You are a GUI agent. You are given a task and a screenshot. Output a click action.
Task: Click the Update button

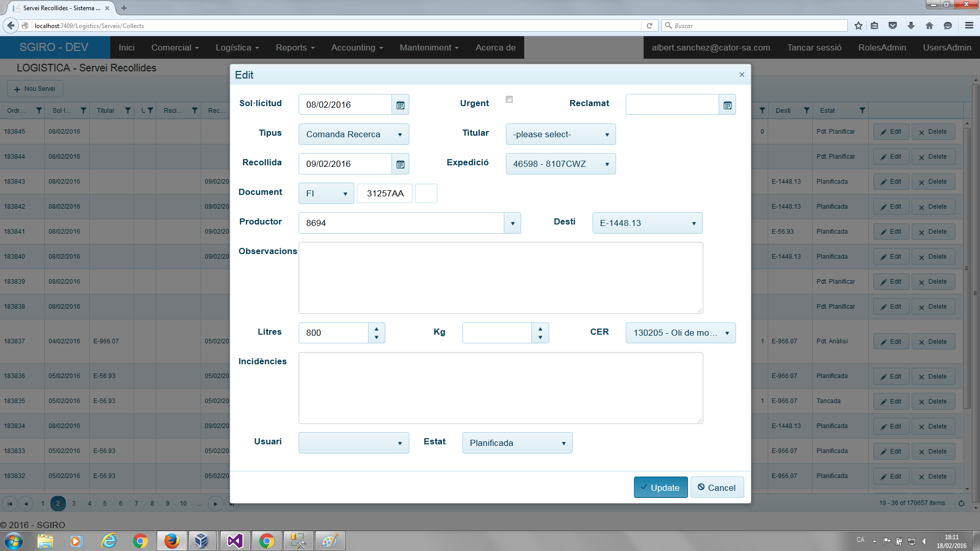tap(660, 488)
